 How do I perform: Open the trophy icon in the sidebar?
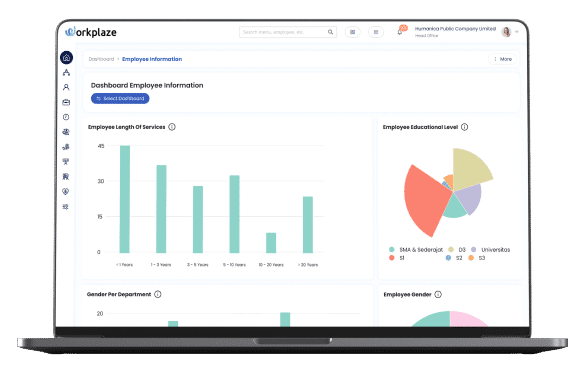[66, 162]
